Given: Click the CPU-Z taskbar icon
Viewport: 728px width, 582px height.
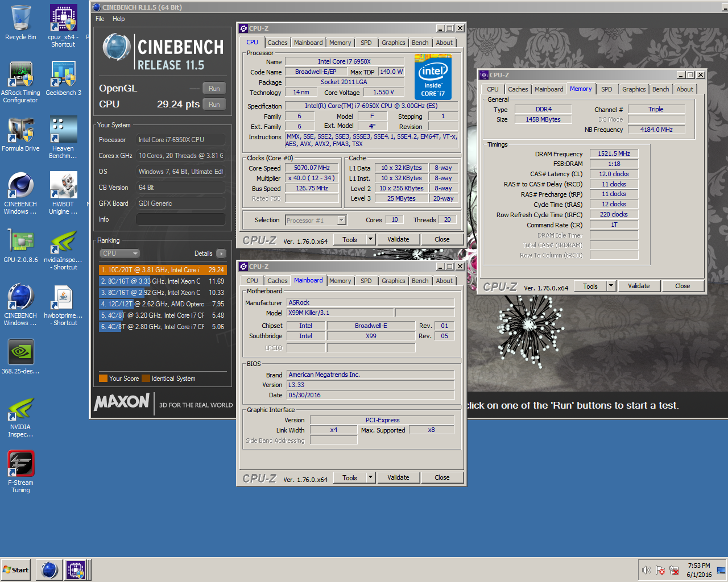Looking at the screenshot, I should click(x=76, y=569).
